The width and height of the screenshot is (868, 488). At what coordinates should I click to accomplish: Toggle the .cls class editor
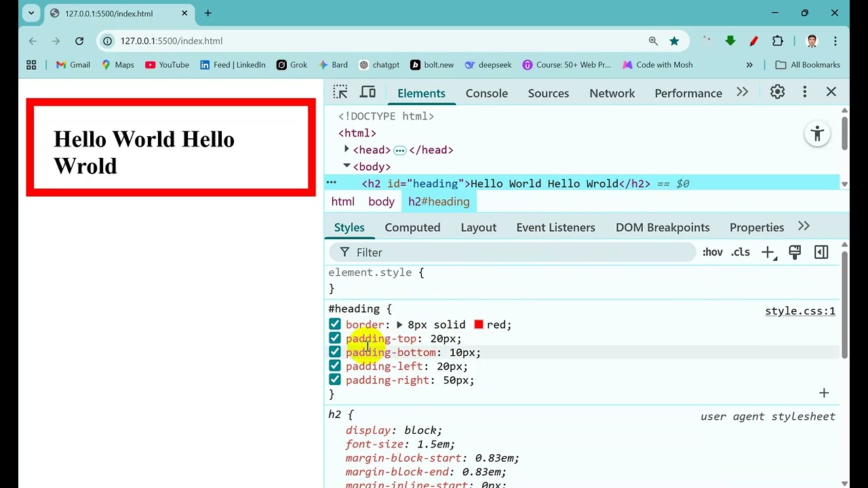tap(741, 252)
